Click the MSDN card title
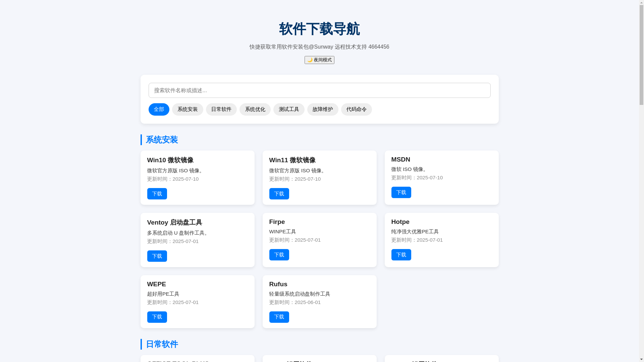The height and width of the screenshot is (362, 644). [401, 160]
